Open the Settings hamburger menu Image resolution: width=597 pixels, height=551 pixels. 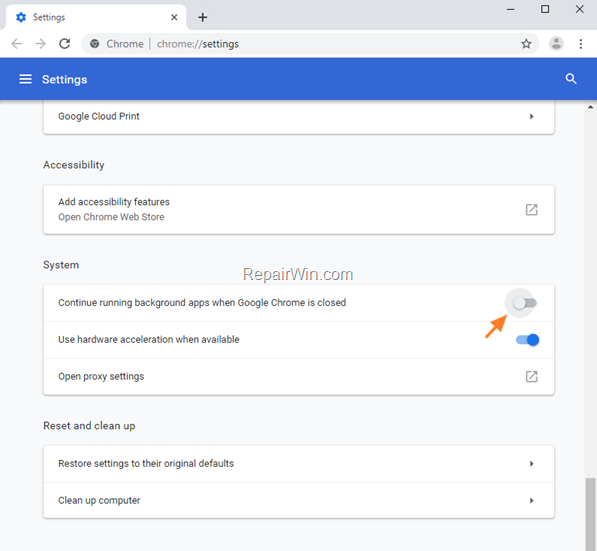[26, 79]
